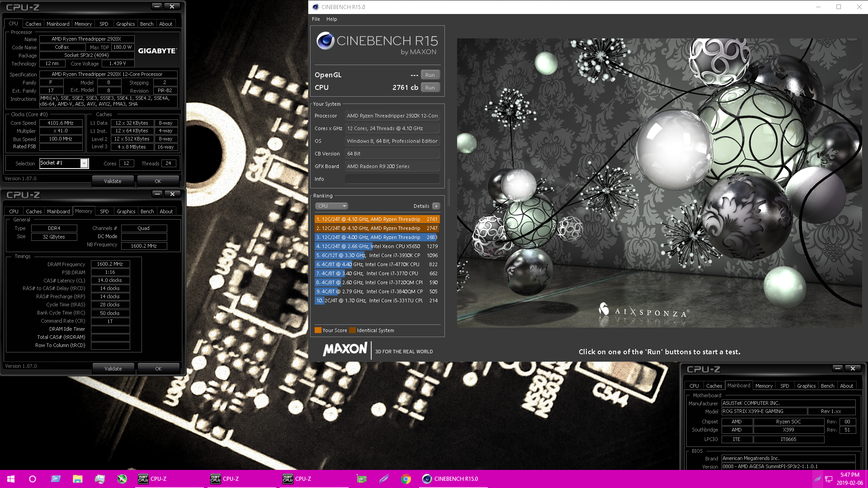
Task: Select ranking entry 2 scoring 2747
Action: [377, 228]
